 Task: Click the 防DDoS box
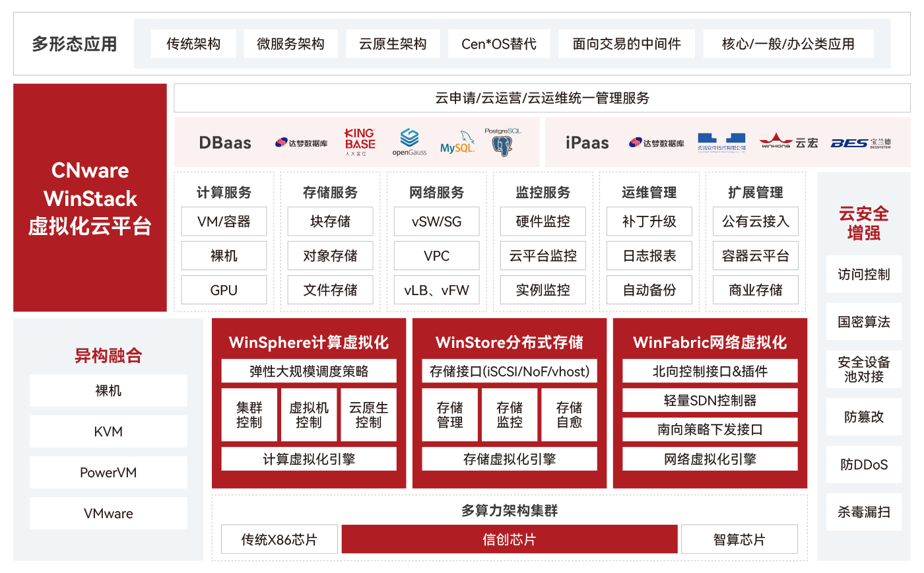tap(864, 464)
